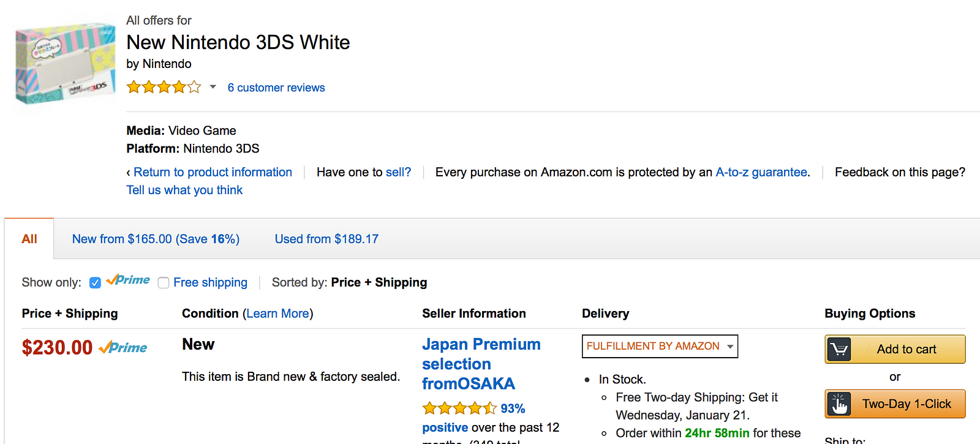980x444 pixels.
Task: Click Learn More next to Condition
Action: point(278,314)
